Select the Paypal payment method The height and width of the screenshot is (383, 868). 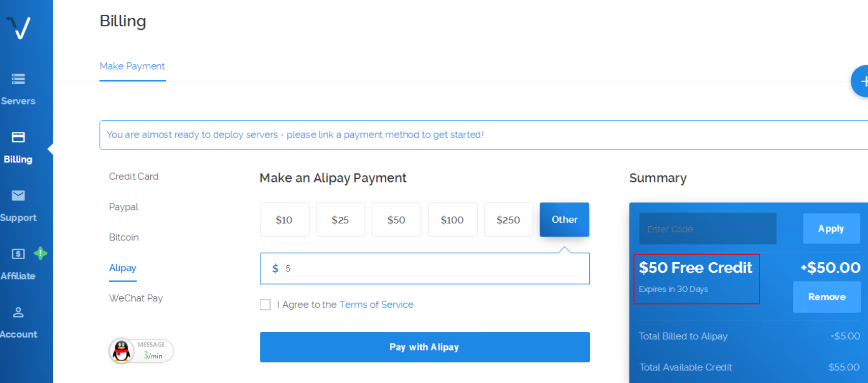[123, 207]
